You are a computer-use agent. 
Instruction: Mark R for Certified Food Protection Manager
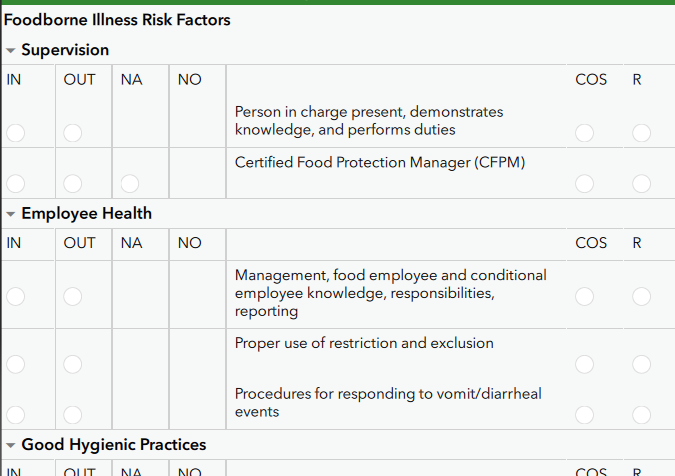pyautogui.click(x=641, y=184)
